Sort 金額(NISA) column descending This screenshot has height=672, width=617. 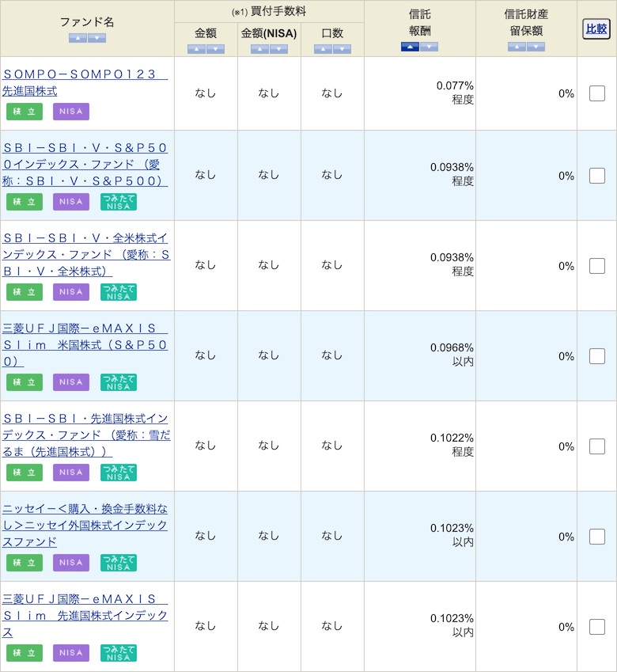pyautogui.click(x=278, y=49)
